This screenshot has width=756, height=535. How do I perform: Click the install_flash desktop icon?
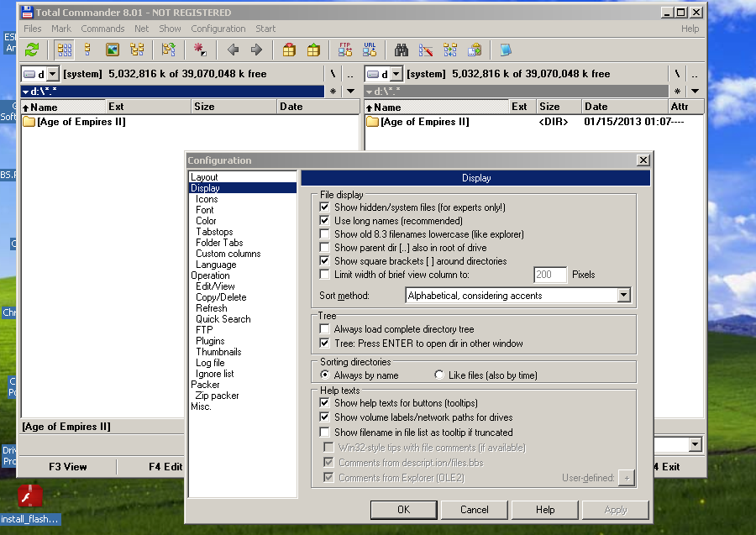[x=31, y=497]
